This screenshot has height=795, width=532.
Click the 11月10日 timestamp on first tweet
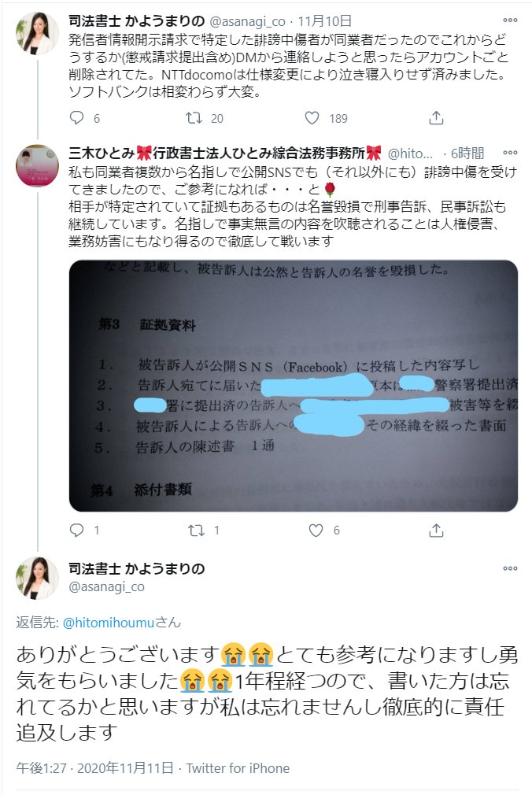click(324, 20)
